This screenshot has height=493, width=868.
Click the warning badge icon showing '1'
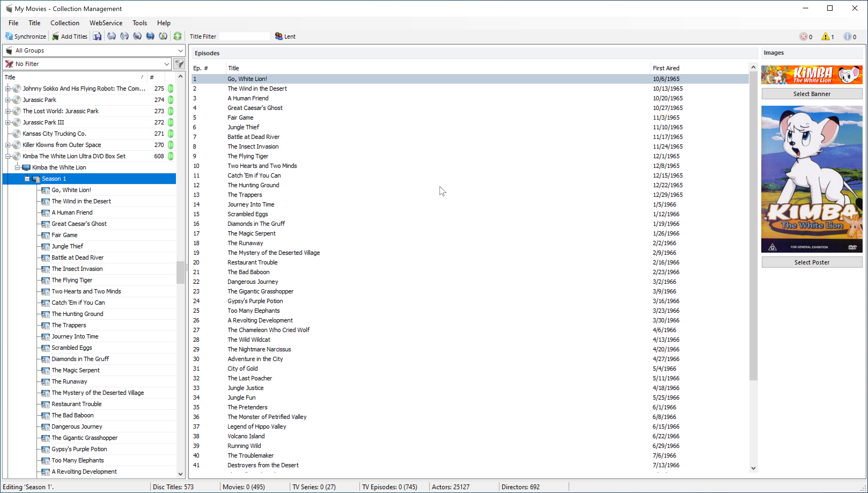tap(825, 36)
